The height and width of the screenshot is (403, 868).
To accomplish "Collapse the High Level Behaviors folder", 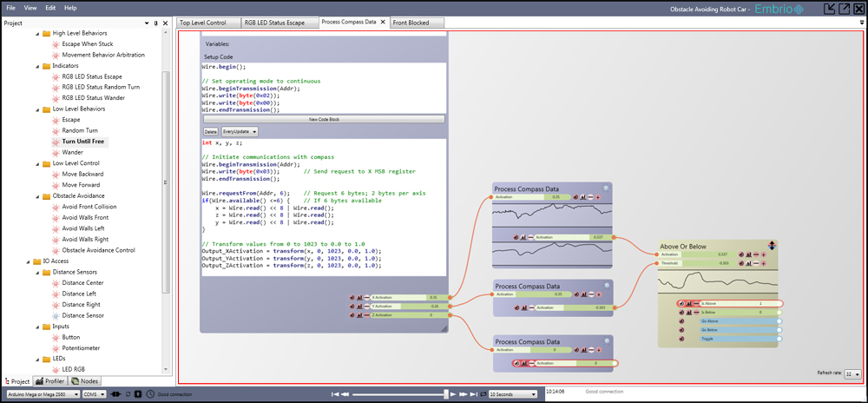I will (37, 34).
